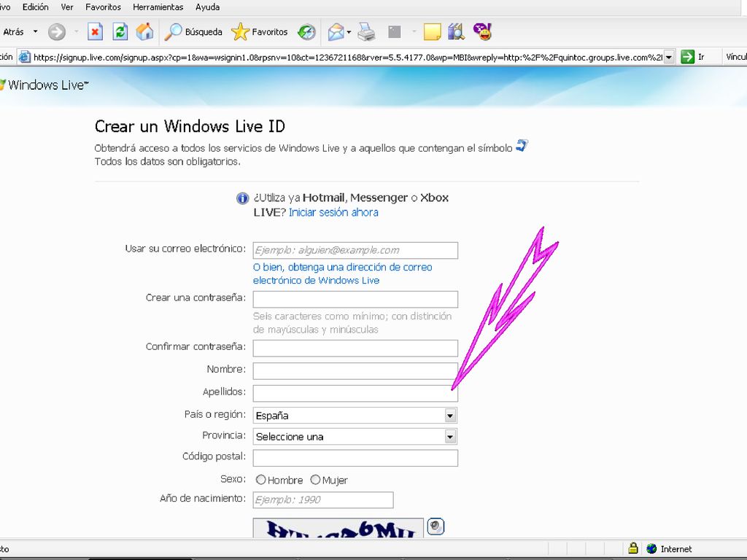Focus the Código postal field
Screen dimensions: 747x560
tap(355, 458)
